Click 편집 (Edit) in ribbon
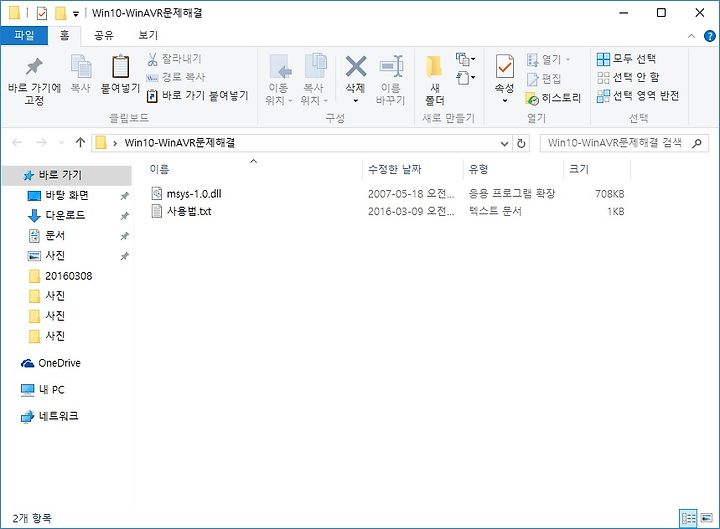 [544, 79]
